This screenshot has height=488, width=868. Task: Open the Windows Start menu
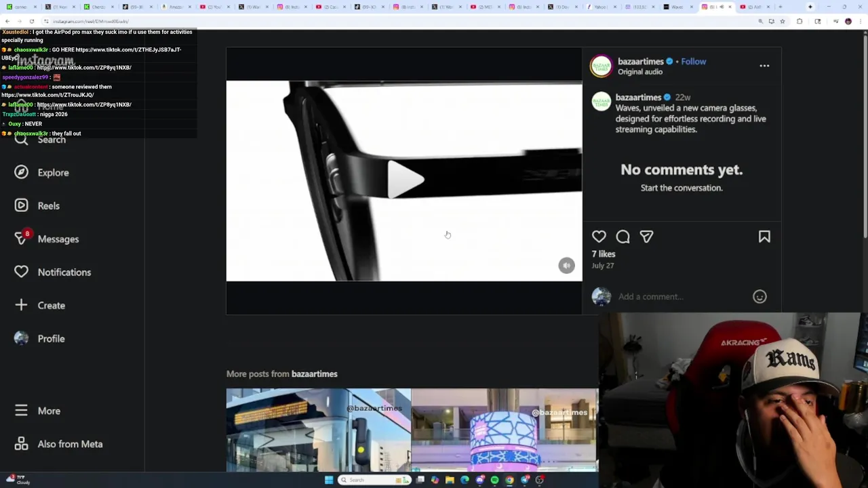click(x=329, y=480)
